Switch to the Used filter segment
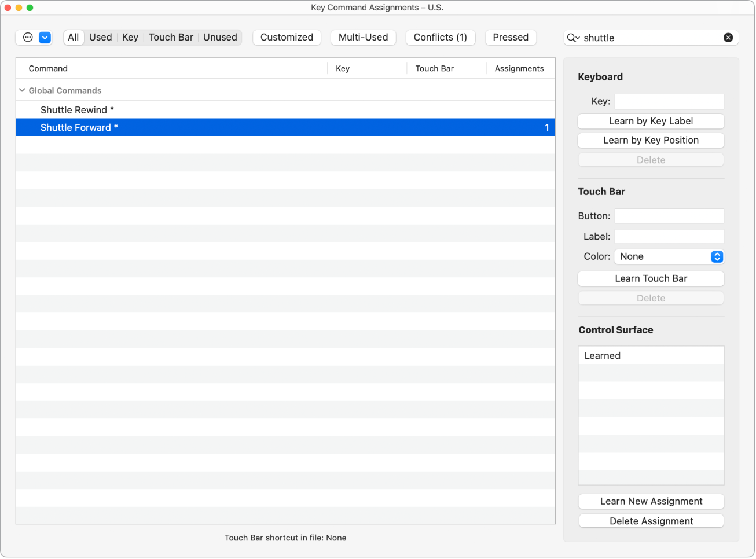The image size is (756, 559). coord(101,37)
